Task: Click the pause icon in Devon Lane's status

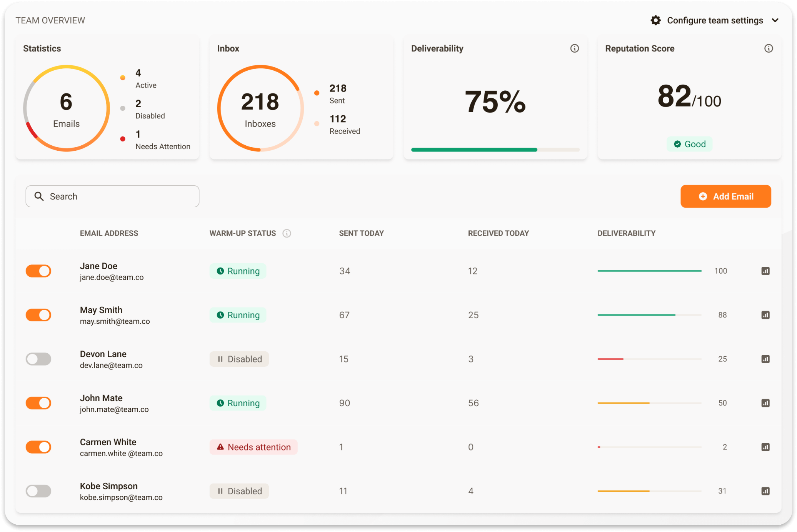Action: [220, 359]
